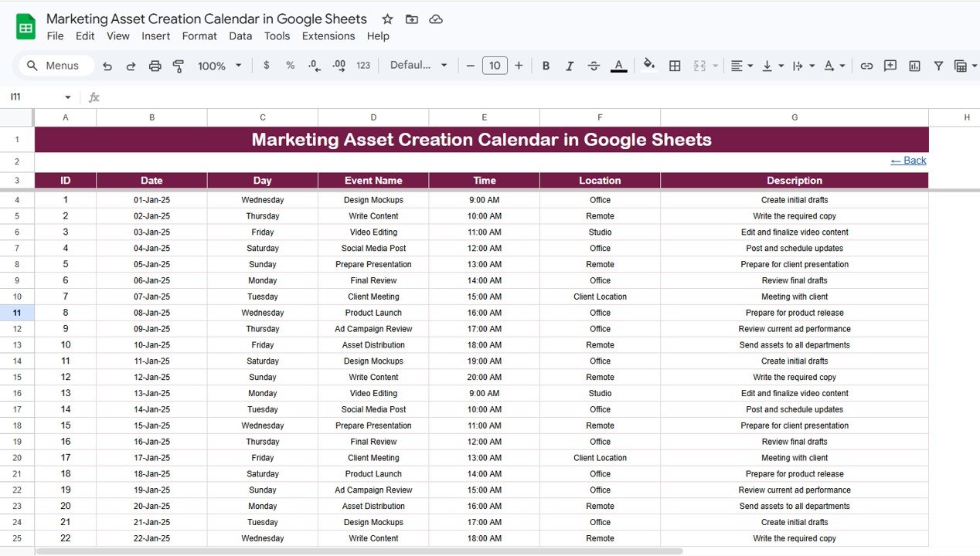This screenshot has height=556, width=980.
Task: Open the text rotation dropdown
Action: [x=834, y=66]
